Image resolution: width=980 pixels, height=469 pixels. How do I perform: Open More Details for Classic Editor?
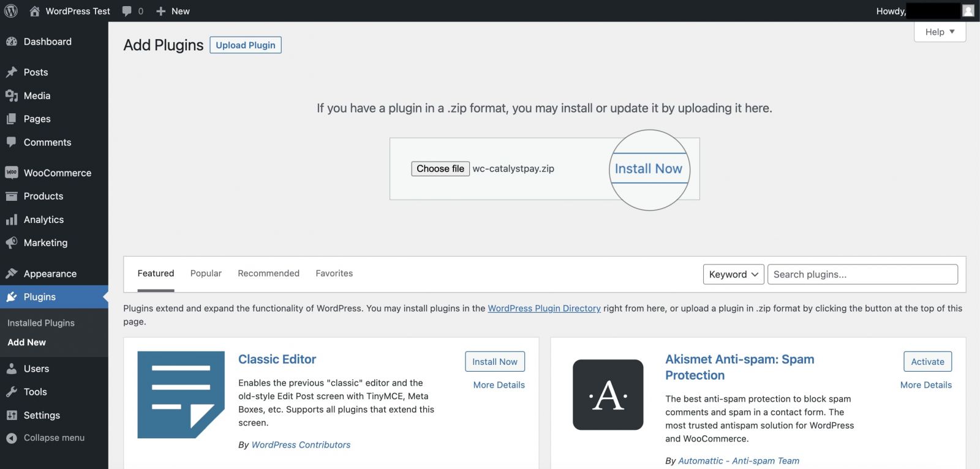point(499,385)
